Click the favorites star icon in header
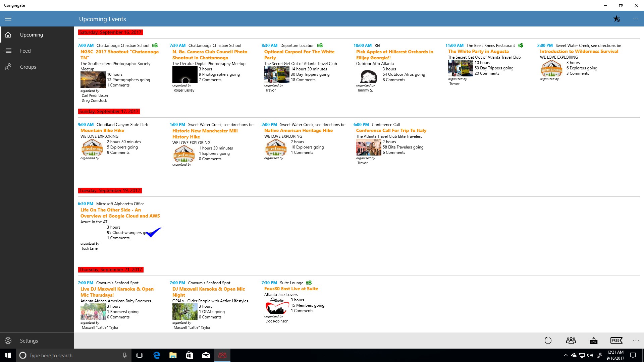The width and height of the screenshot is (644, 362). pyautogui.click(x=616, y=19)
